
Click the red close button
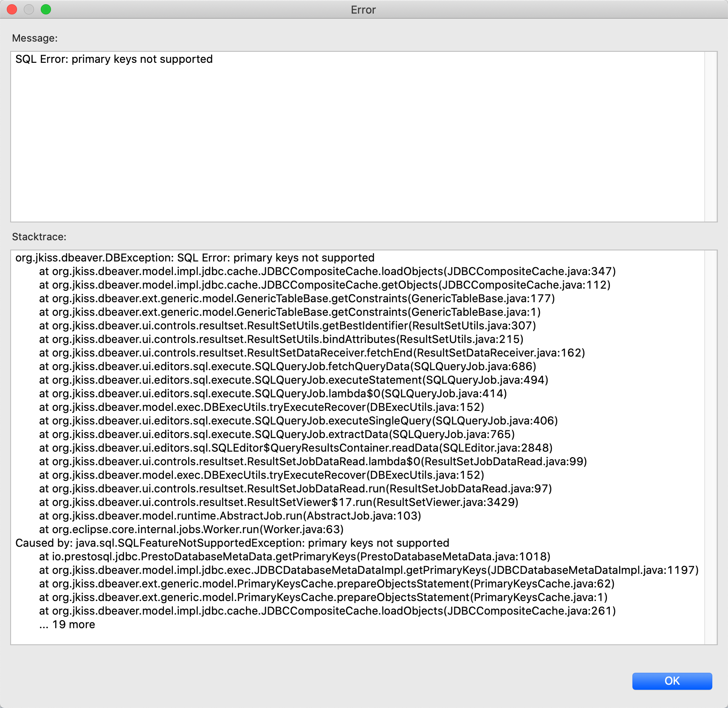[12, 9]
